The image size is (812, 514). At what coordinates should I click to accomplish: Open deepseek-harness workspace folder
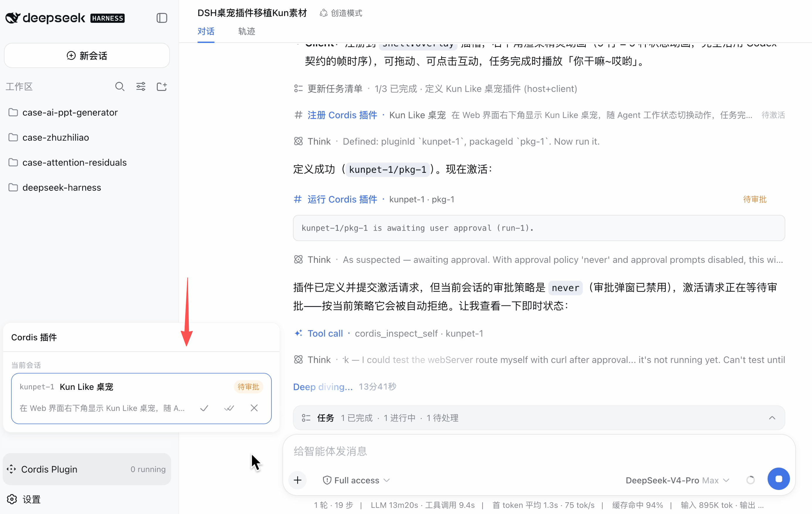(x=87, y=187)
